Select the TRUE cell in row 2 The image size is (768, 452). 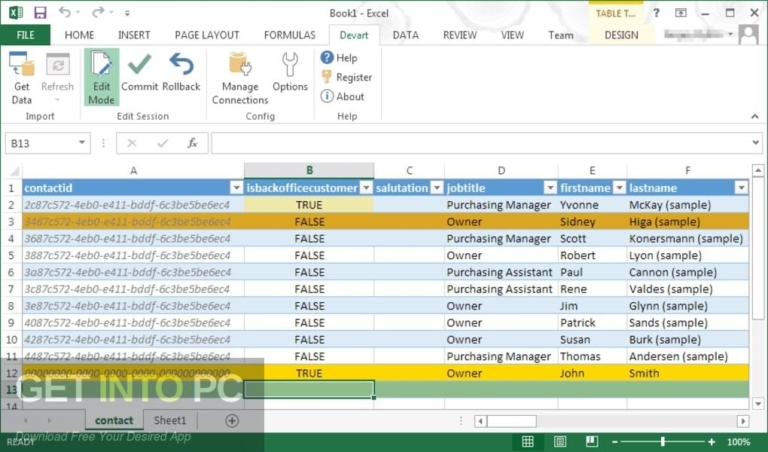309,205
